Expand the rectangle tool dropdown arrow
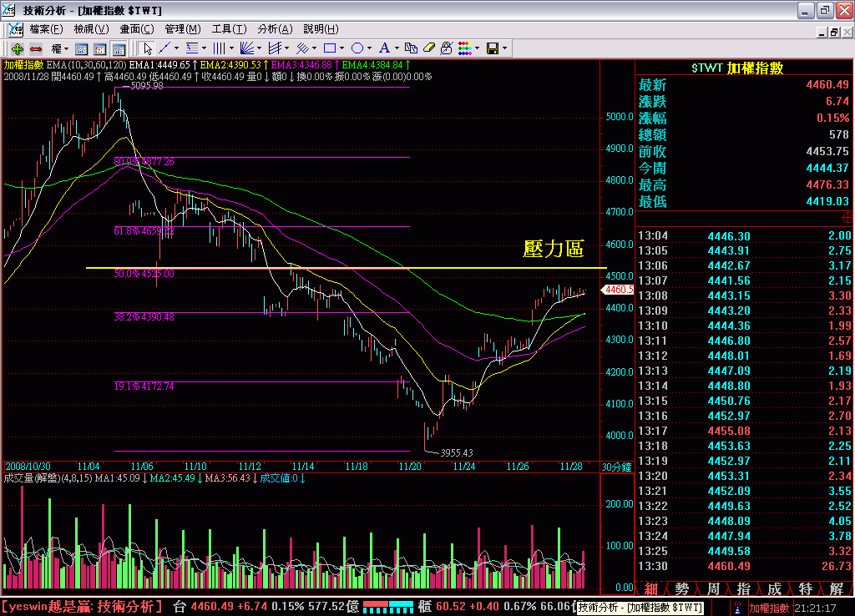Viewport: 855px width, 616px height. click(x=341, y=48)
